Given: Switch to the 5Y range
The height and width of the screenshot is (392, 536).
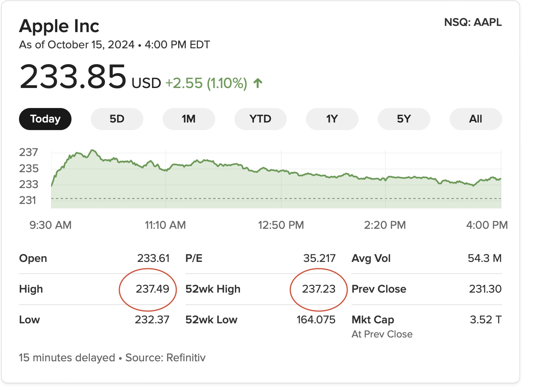Looking at the screenshot, I should tap(404, 119).
